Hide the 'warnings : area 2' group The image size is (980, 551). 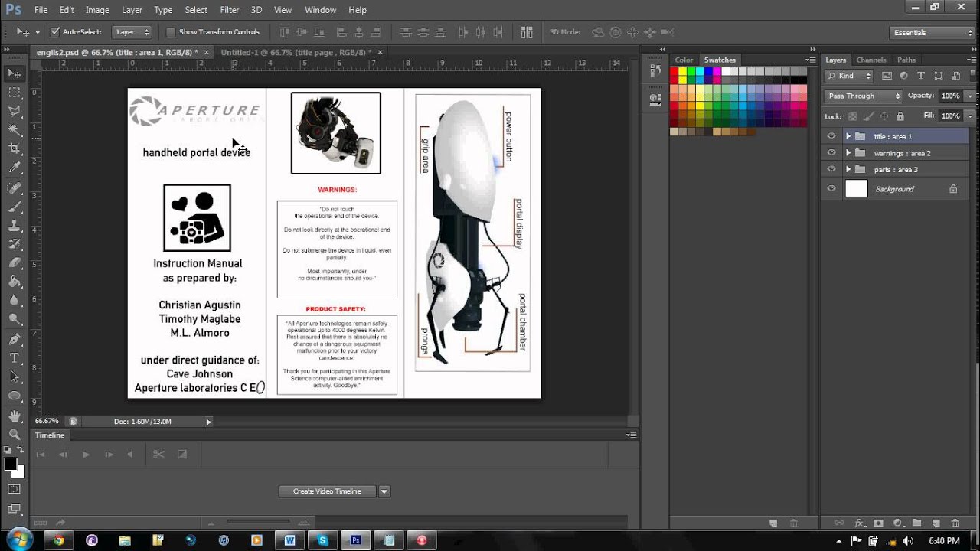[x=831, y=153]
